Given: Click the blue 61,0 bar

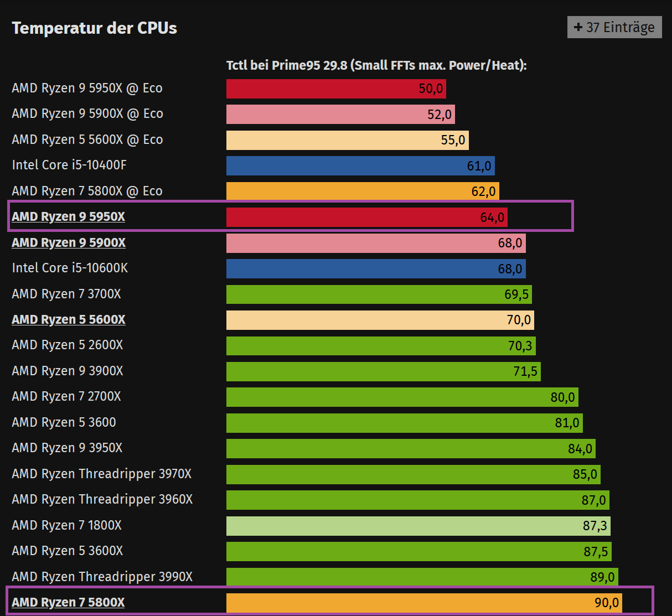Looking at the screenshot, I should [x=360, y=166].
